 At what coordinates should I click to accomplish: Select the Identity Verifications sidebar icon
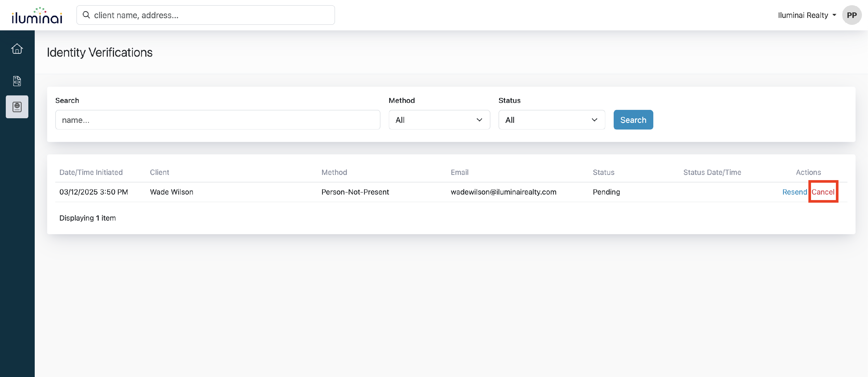(x=17, y=107)
